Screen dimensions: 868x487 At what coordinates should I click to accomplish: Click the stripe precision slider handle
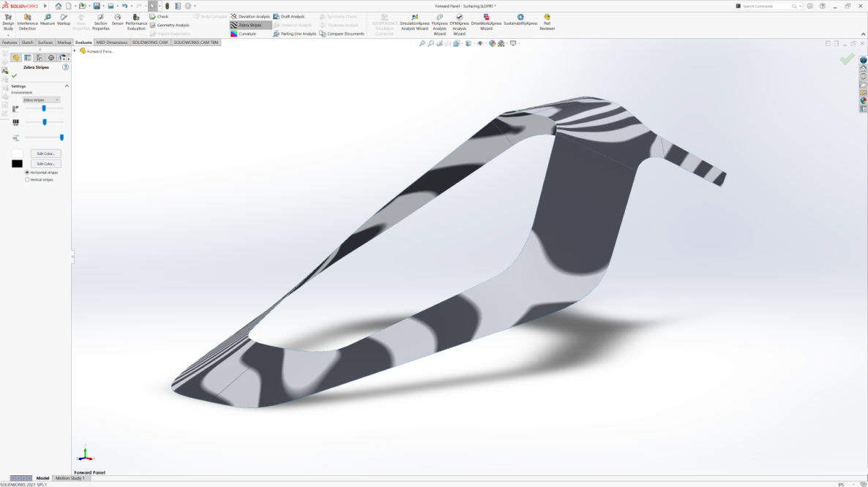click(x=61, y=137)
